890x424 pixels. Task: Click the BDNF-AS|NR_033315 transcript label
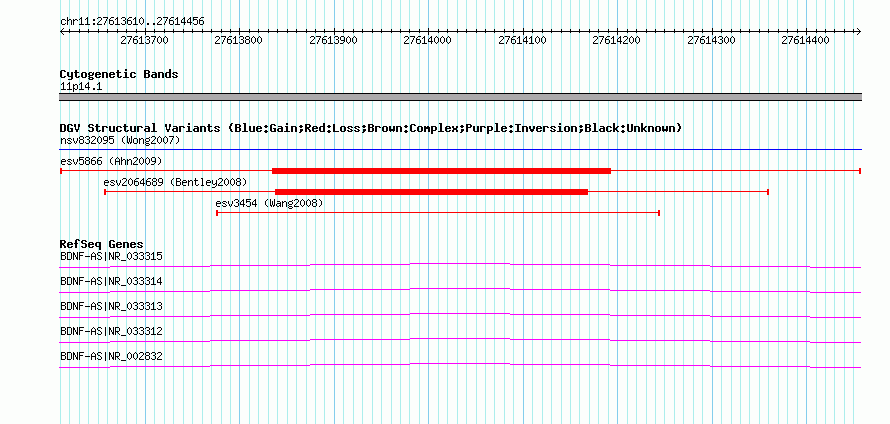[x=111, y=257]
